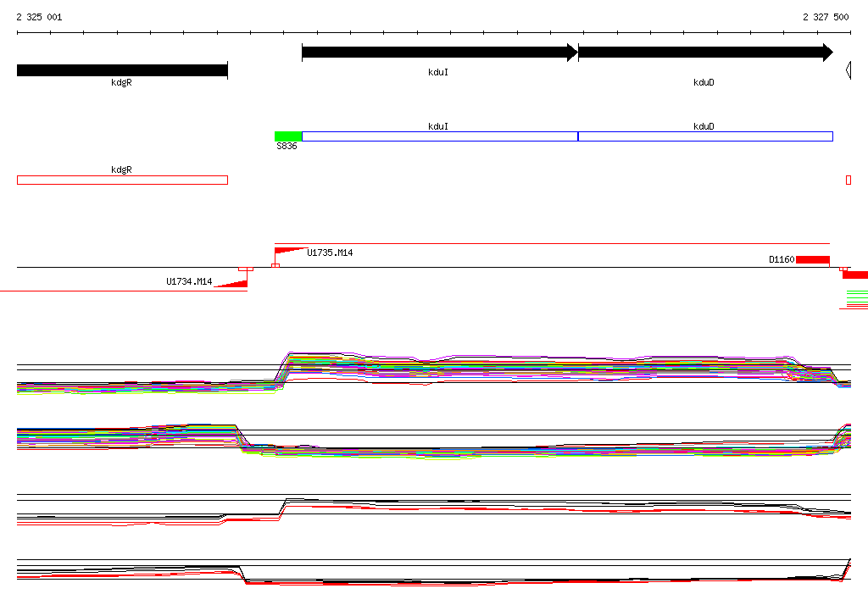
Task: Click the blue-outlined kduI box
Action: [440, 136]
